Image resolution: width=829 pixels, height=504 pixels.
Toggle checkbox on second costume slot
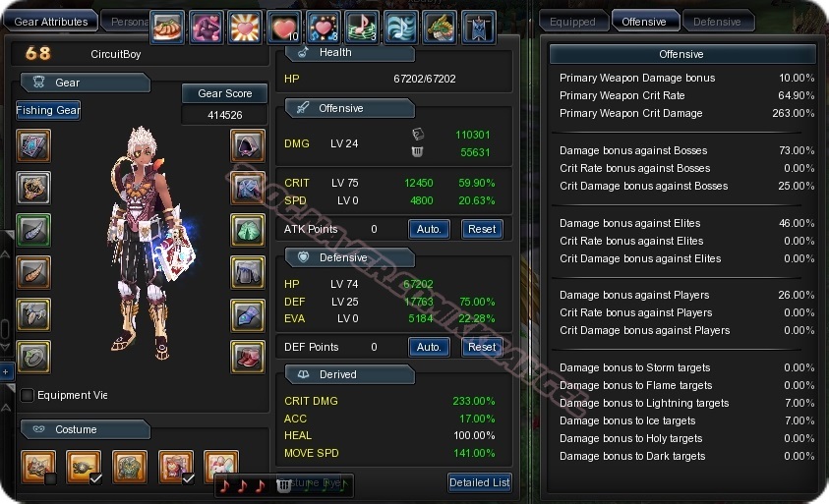point(95,478)
